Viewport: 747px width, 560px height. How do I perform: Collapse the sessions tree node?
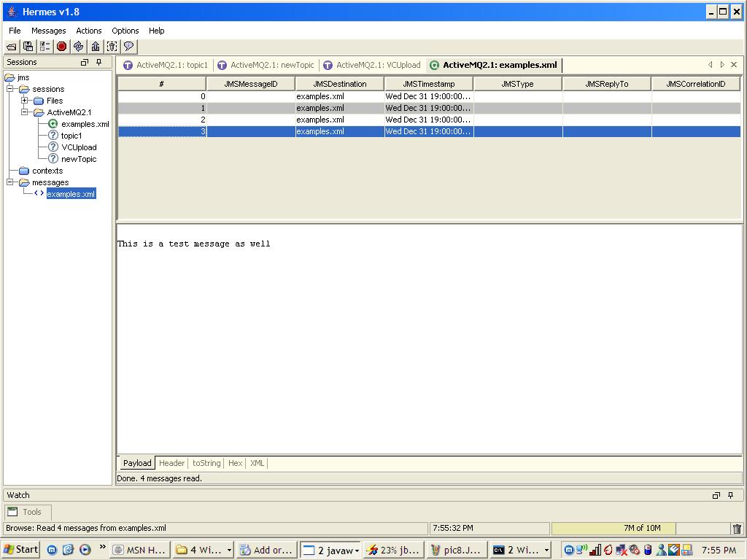click(9, 88)
